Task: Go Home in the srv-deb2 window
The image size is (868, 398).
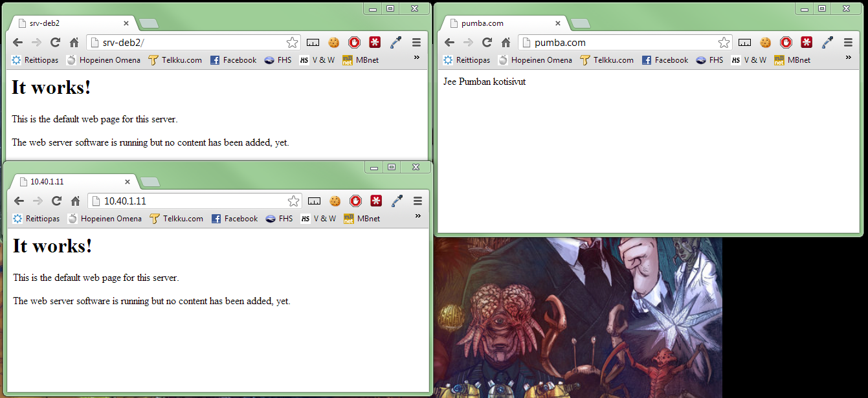Action: point(74,43)
